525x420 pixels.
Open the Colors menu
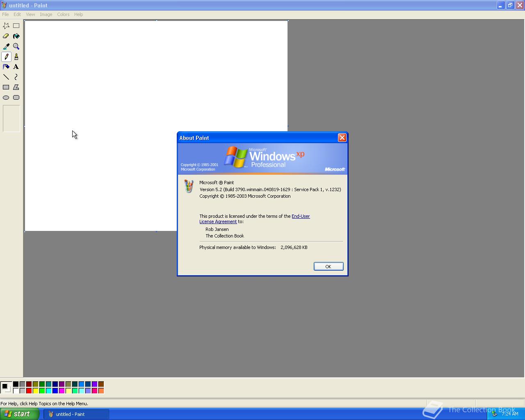[63, 14]
